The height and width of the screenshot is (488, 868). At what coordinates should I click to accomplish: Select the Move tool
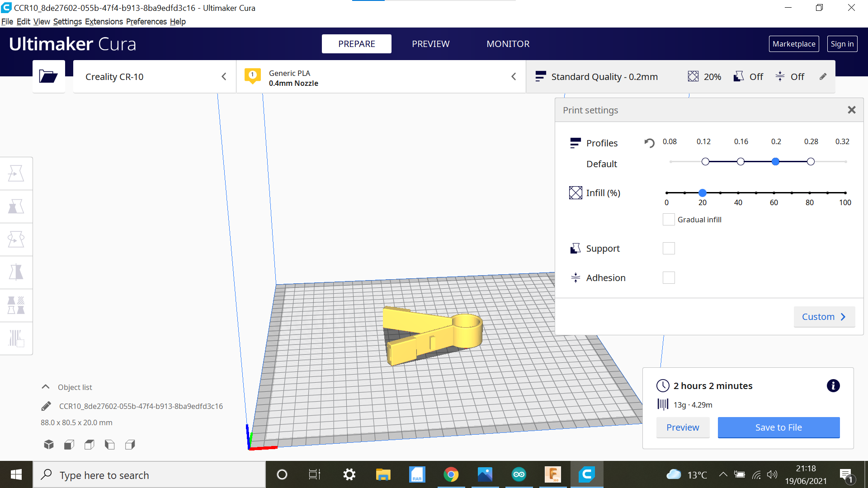pyautogui.click(x=16, y=174)
